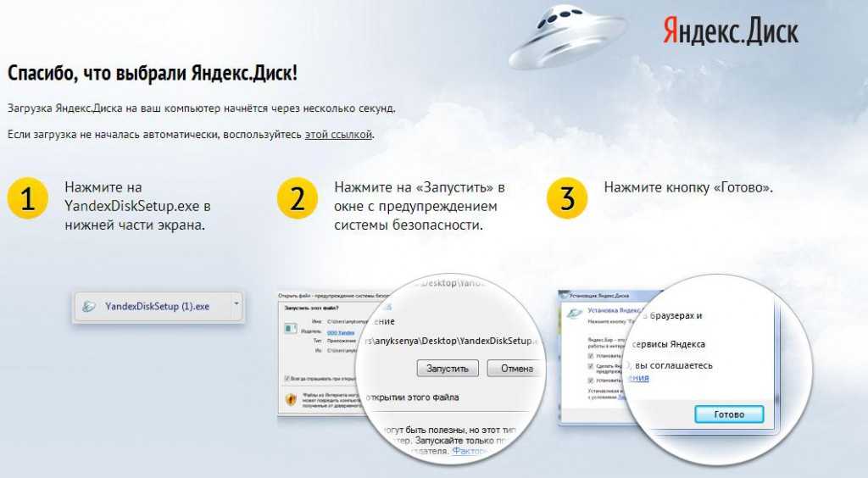Toggle the "Сделать Яндекс" checkbox in installer
Image resolution: width=868 pixels, height=478 pixels.
pyautogui.click(x=591, y=366)
